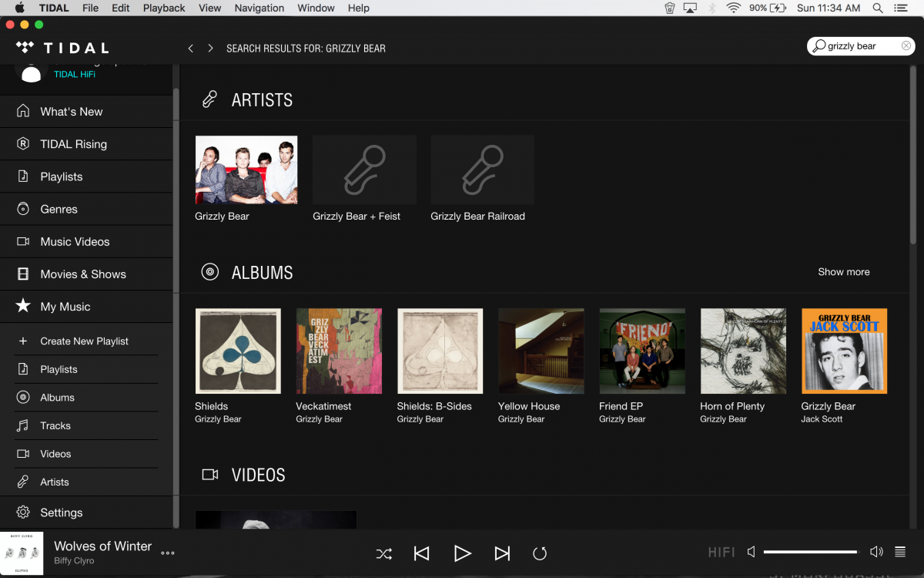Open Horn of Plenty album cover
Image resolution: width=924 pixels, height=578 pixels.
tap(743, 351)
